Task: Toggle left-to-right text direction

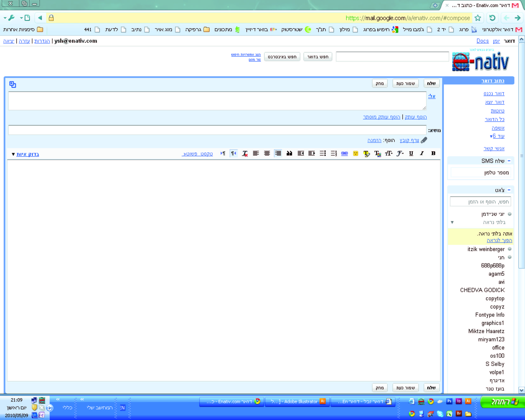Action: coord(223,153)
